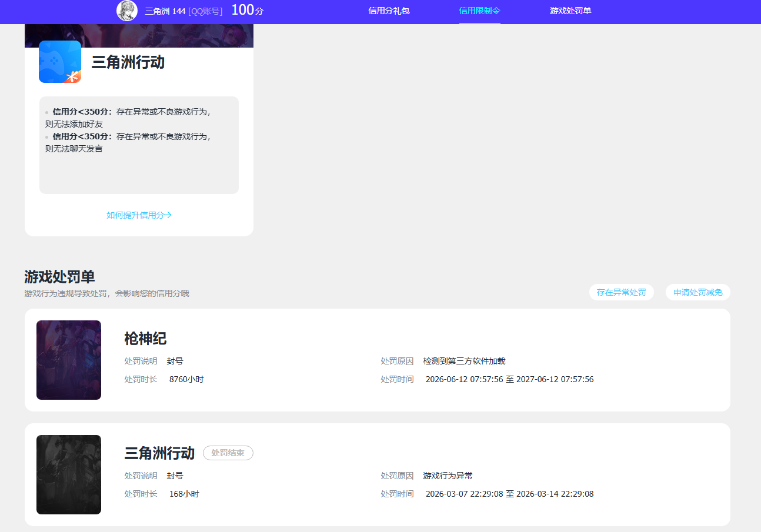This screenshot has height=532, width=761.
Task: Select the 信用限制令 tab
Action: [480, 11]
